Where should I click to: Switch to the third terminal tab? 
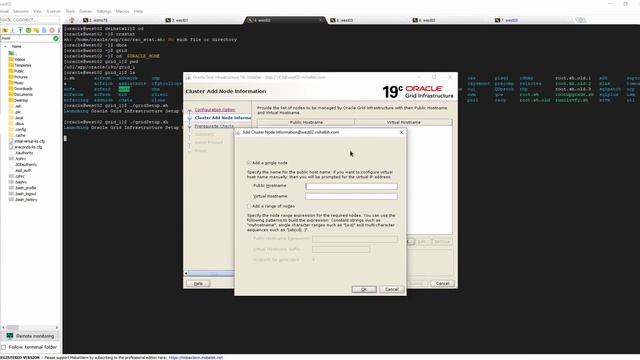click(x=203, y=20)
